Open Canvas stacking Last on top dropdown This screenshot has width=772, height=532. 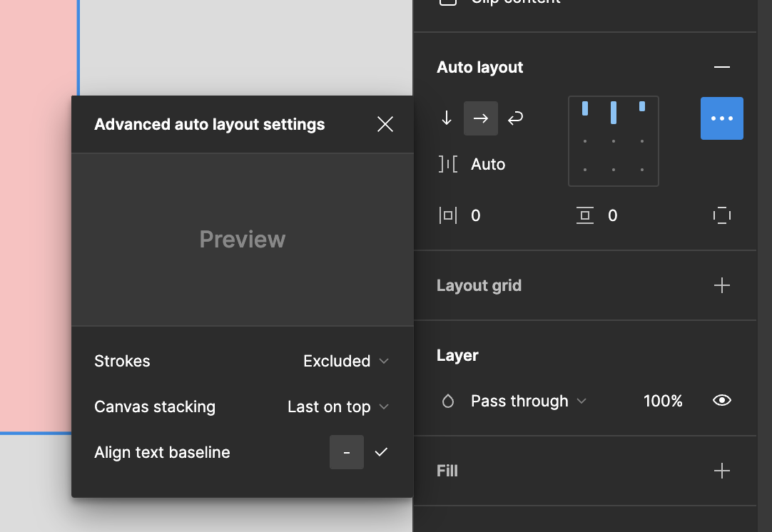(338, 406)
